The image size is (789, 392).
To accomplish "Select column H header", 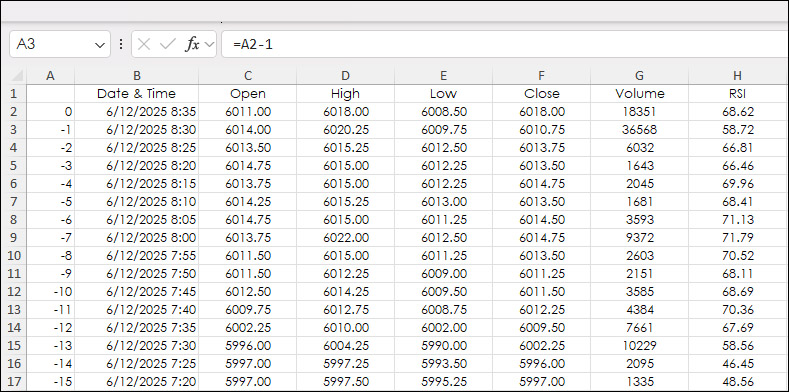I will click(737, 76).
